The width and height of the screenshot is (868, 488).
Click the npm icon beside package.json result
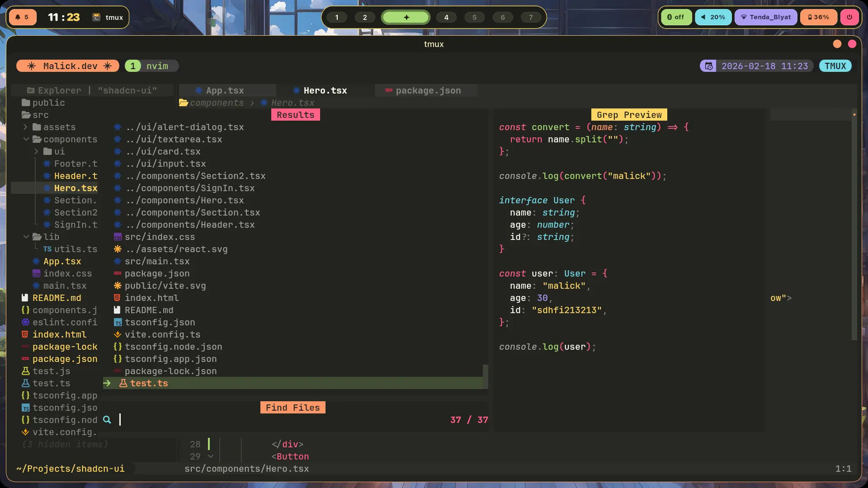[118, 274]
